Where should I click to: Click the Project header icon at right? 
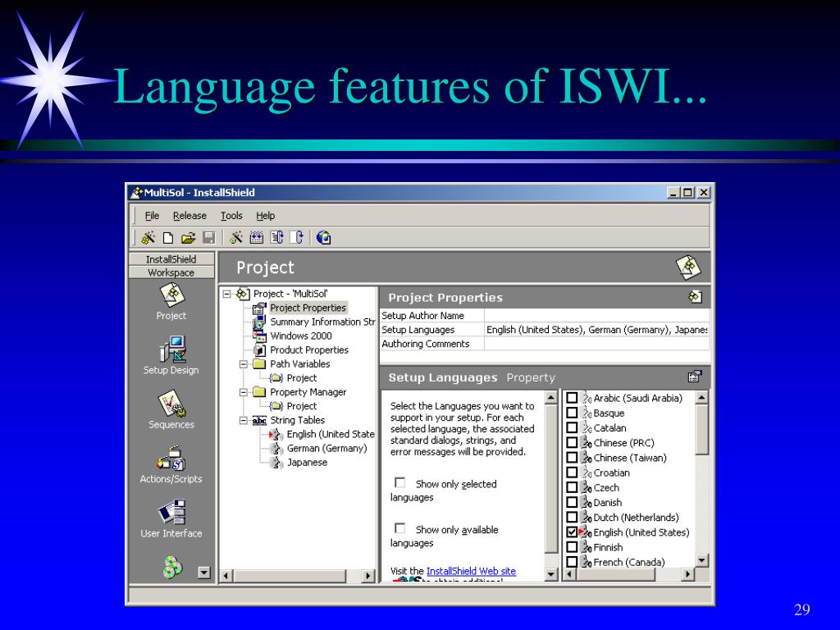[688, 267]
